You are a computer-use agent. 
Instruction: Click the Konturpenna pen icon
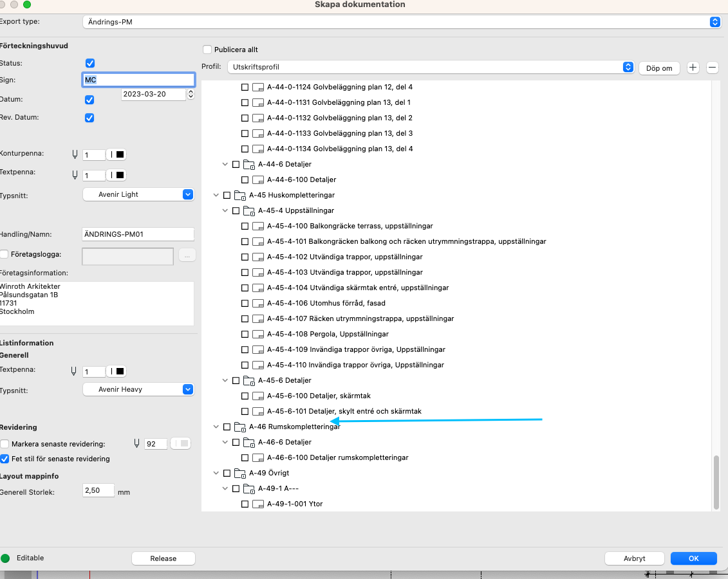point(75,154)
